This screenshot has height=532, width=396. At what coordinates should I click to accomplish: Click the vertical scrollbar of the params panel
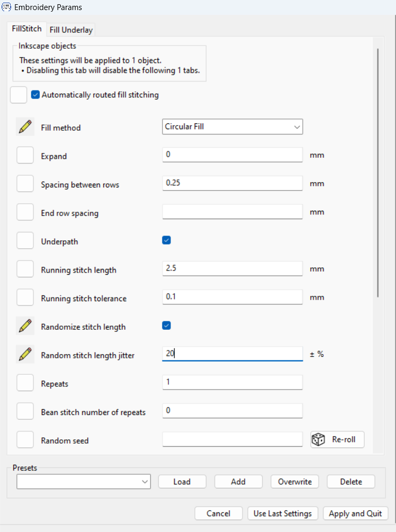pyautogui.click(x=377, y=173)
